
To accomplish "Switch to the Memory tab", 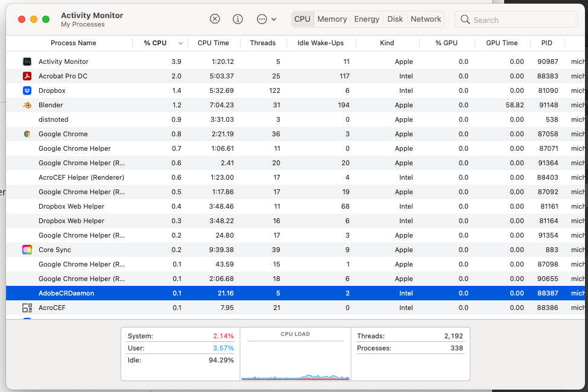I will (332, 19).
